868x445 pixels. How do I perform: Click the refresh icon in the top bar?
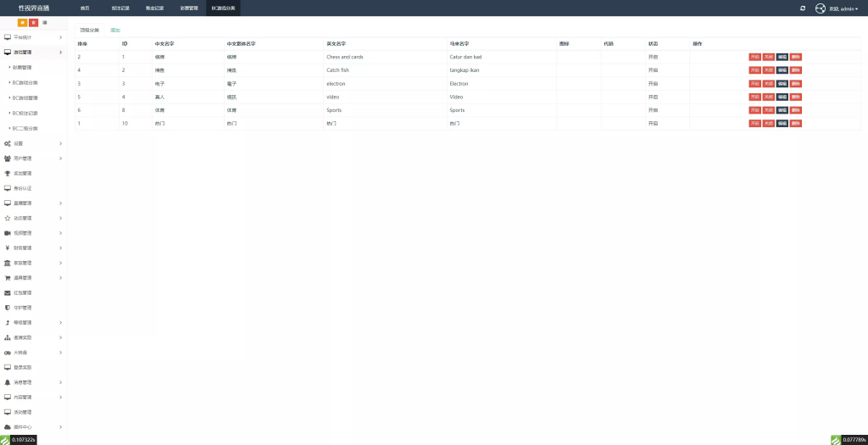point(803,8)
